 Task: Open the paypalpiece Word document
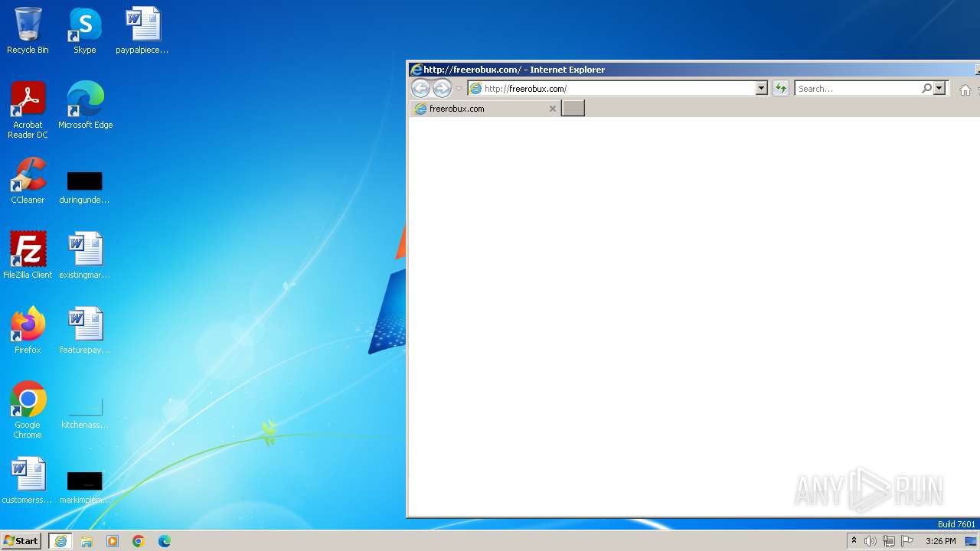click(x=142, y=31)
